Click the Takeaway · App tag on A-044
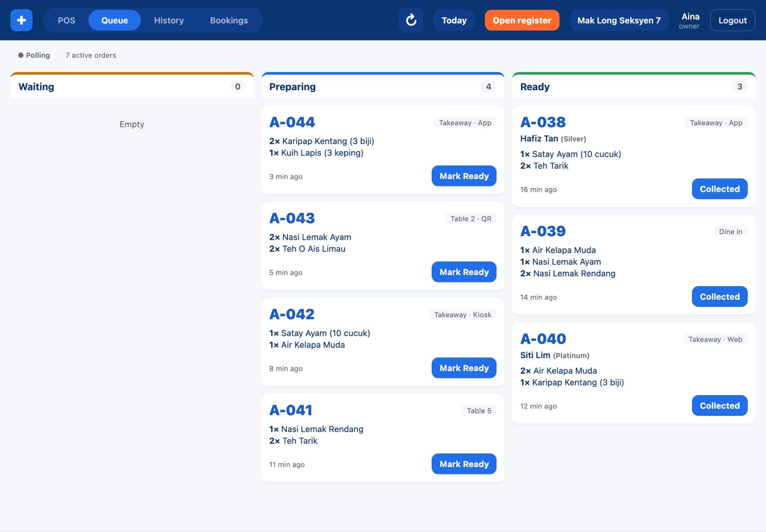This screenshot has width=766, height=532. coord(465,123)
